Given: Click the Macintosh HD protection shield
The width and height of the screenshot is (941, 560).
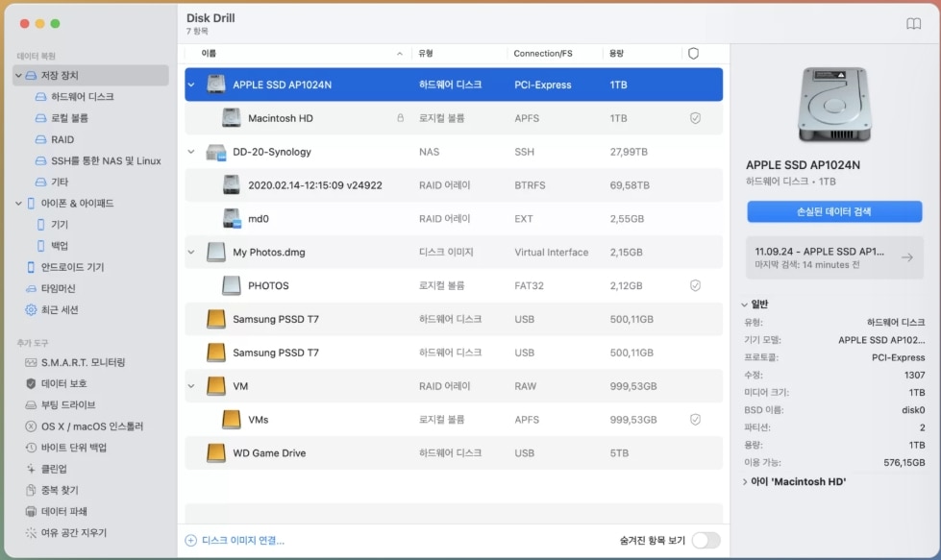Looking at the screenshot, I should click(x=695, y=118).
